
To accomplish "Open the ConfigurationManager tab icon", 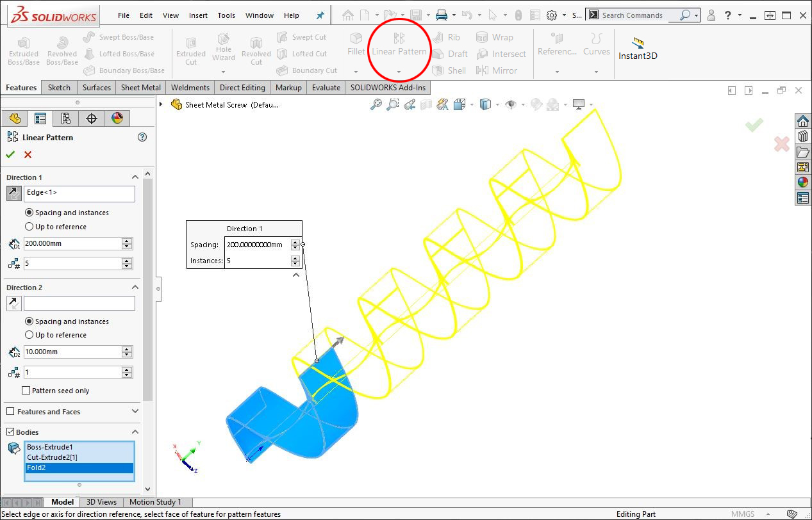I will click(65, 118).
